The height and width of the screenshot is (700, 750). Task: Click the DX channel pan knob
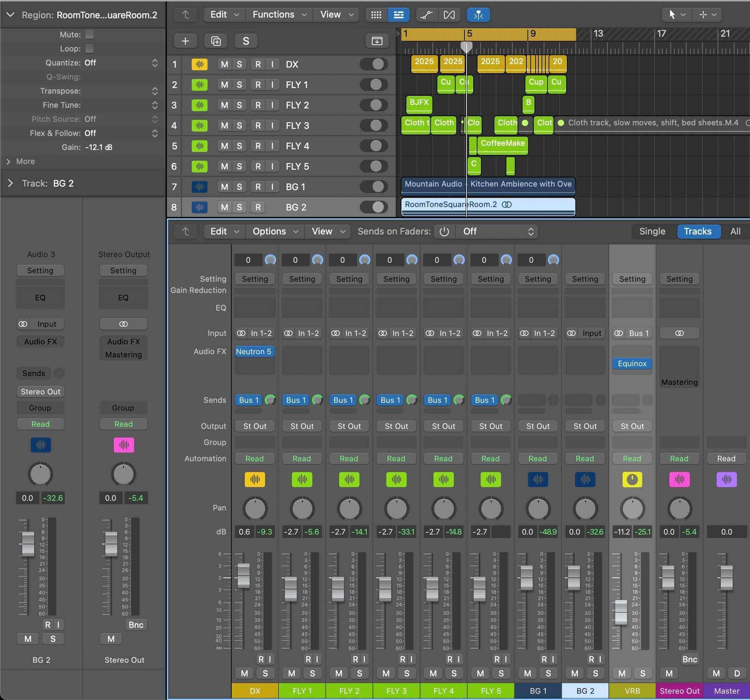(x=255, y=508)
